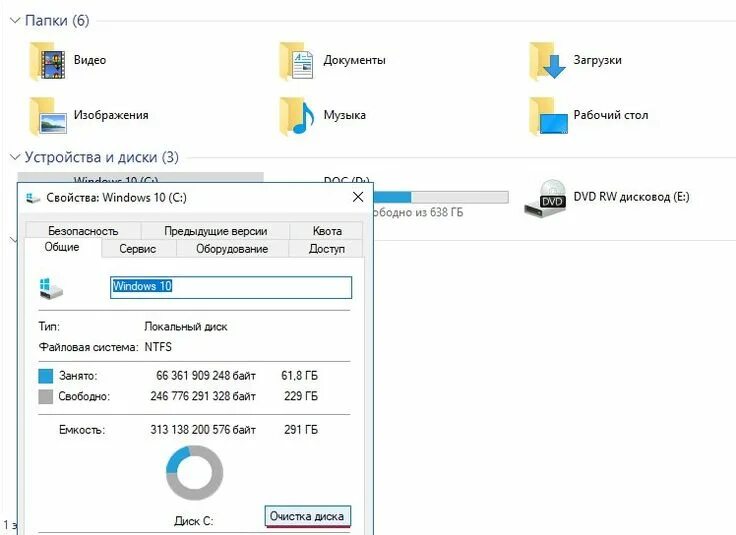Click the Рабочий стол folder label
The height and width of the screenshot is (535, 736).
pyautogui.click(x=611, y=115)
